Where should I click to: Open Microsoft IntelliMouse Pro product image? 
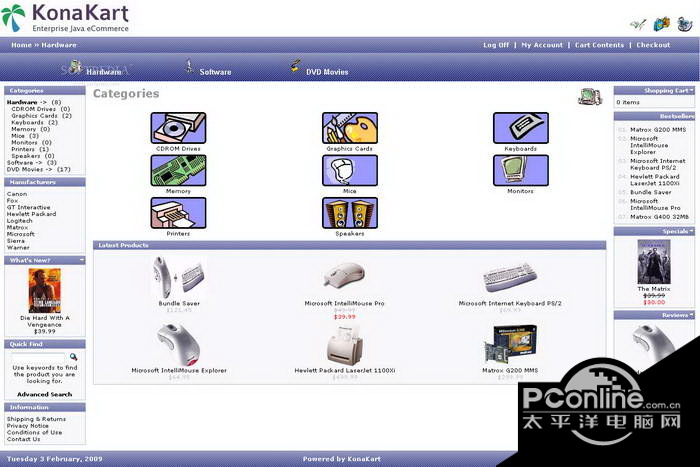[x=344, y=275]
